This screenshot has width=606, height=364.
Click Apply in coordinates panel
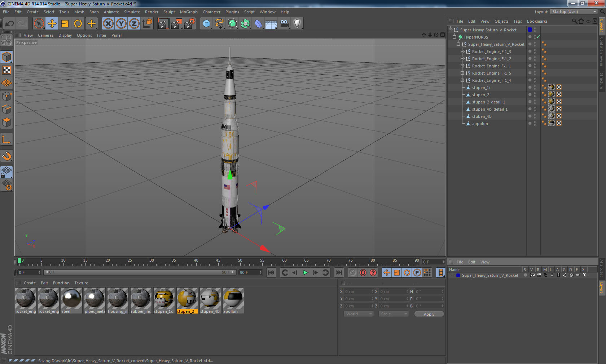[429, 314]
